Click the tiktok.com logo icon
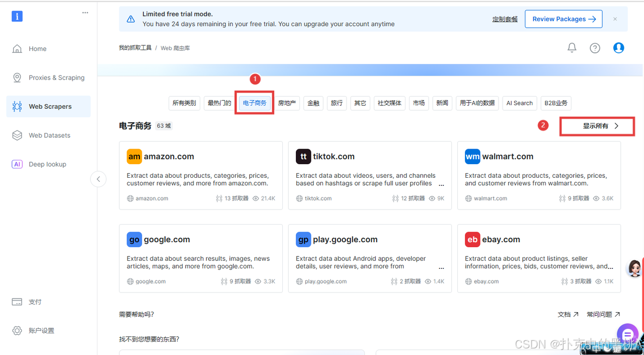This screenshot has width=644, height=355. pyautogui.click(x=303, y=157)
